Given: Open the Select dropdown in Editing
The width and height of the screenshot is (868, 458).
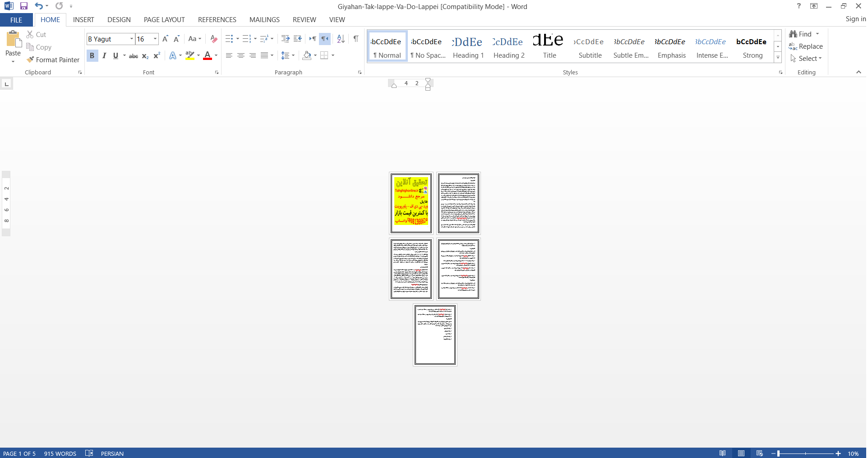Looking at the screenshot, I should 806,58.
